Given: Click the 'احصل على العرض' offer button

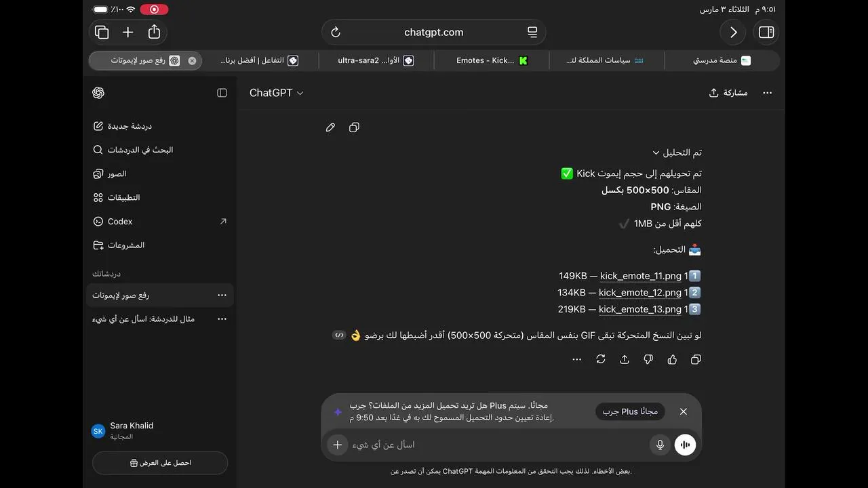Looking at the screenshot, I should point(160,463).
